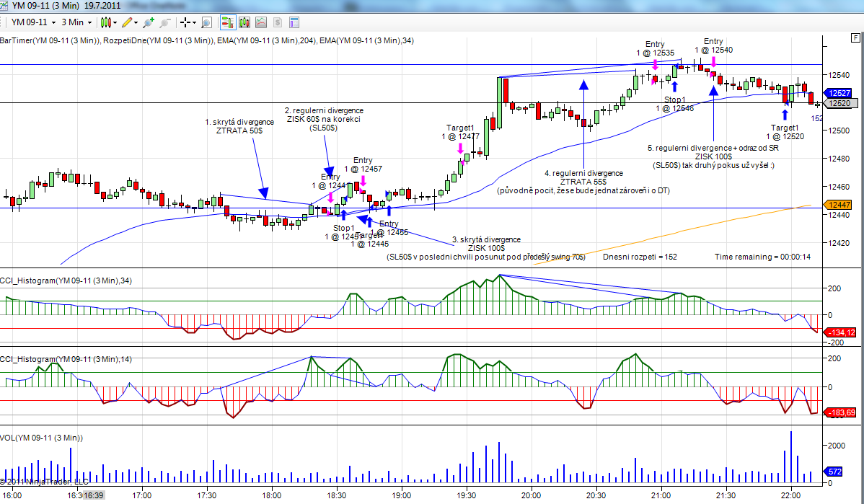Click the F button on the price axis
The width and height of the screenshot is (864, 504).
click(855, 38)
